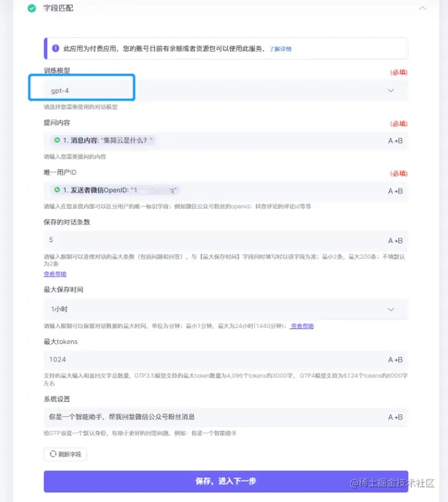Viewport: 448px width, 502px height.
Task: Click the green icon in 发送者微信OpenID tag
Action: point(57,190)
